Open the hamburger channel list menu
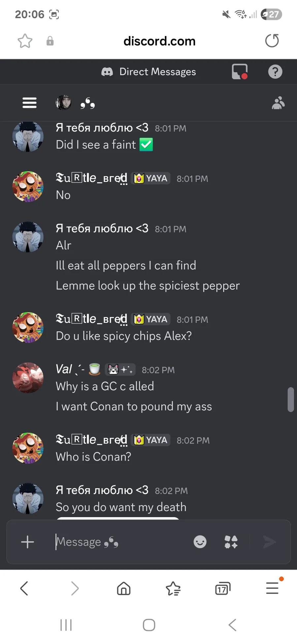The height and width of the screenshot is (644, 297). coord(29,103)
